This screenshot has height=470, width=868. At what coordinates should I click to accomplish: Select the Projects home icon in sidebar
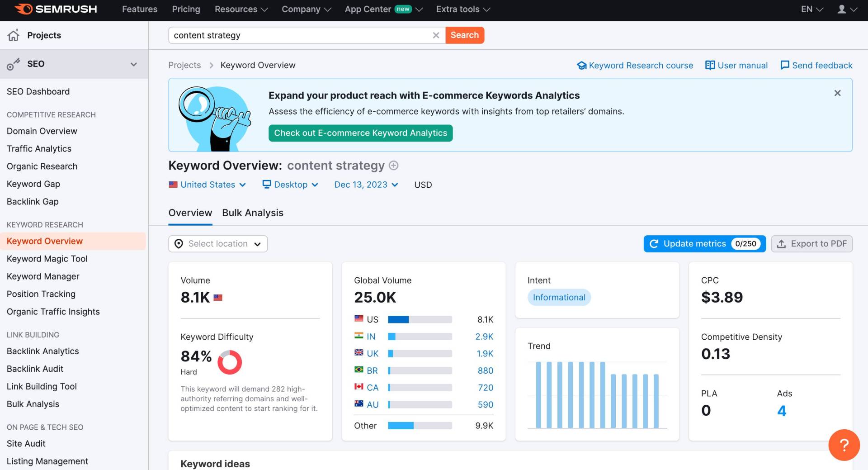[x=14, y=35]
